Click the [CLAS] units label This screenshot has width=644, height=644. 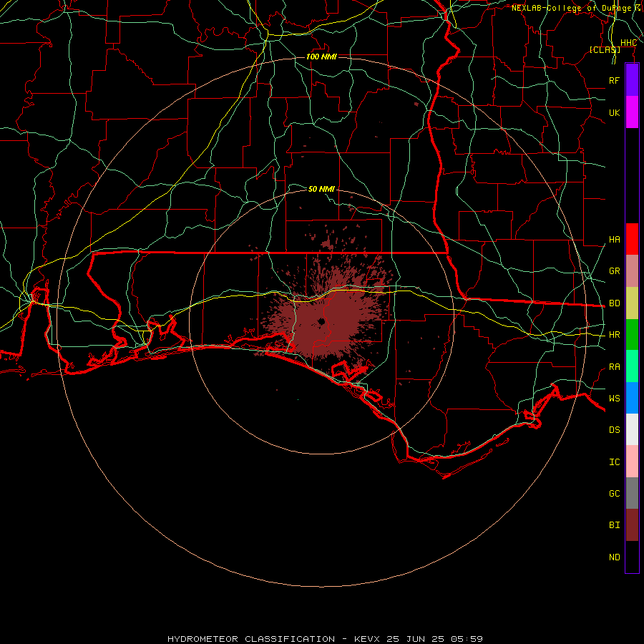pyautogui.click(x=605, y=49)
